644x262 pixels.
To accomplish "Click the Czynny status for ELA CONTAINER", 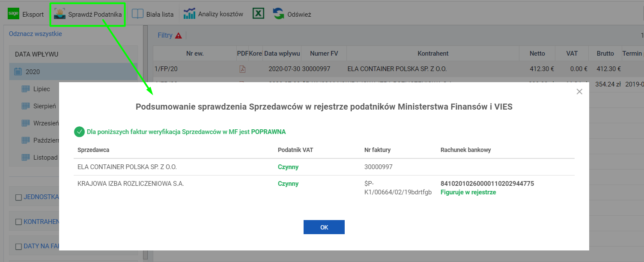I will [x=288, y=167].
